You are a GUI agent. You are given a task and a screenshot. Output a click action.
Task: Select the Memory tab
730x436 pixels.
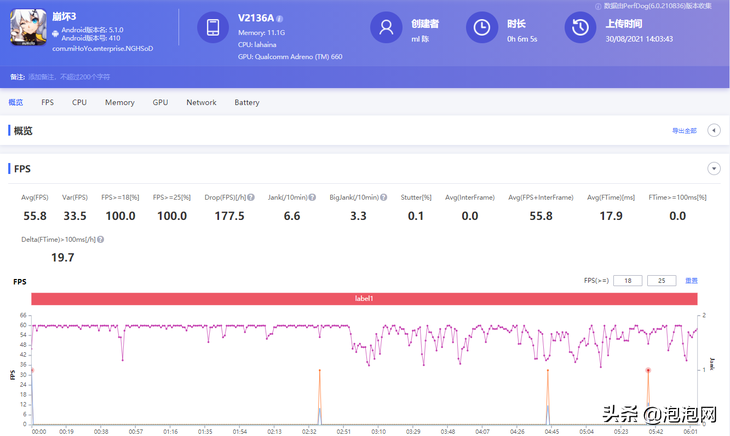pyautogui.click(x=120, y=102)
